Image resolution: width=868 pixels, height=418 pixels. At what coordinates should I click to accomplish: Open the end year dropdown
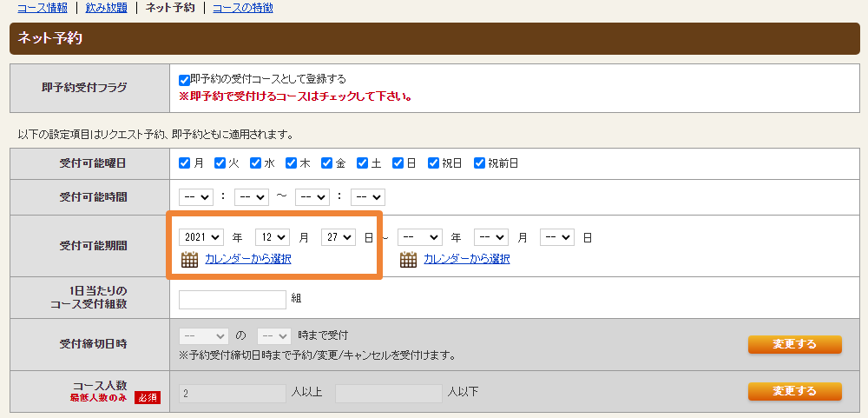419,236
